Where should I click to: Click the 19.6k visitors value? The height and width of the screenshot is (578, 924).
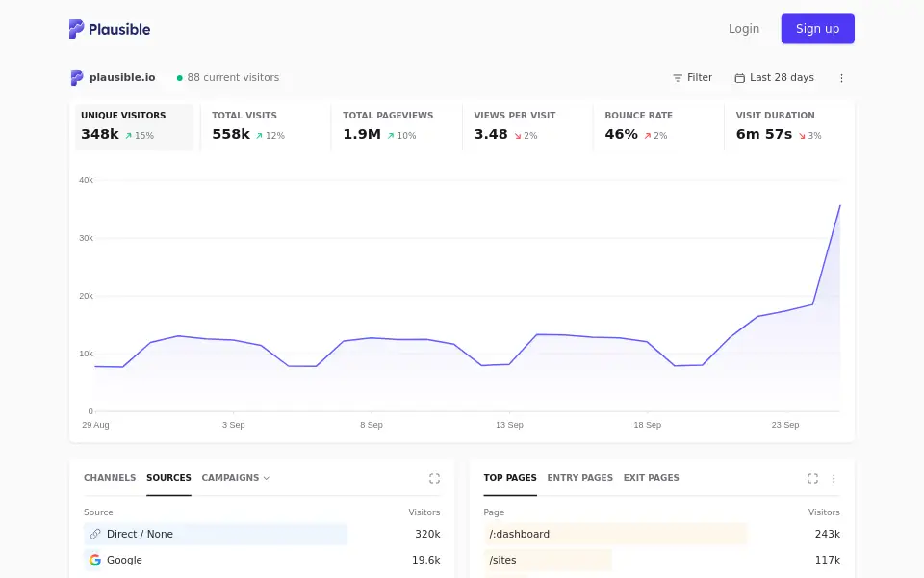(x=426, y=560)
